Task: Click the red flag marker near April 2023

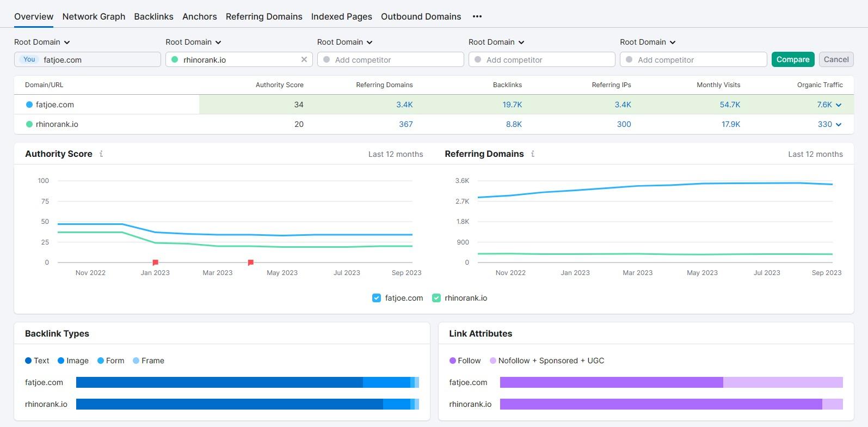Action: point(251,263)
